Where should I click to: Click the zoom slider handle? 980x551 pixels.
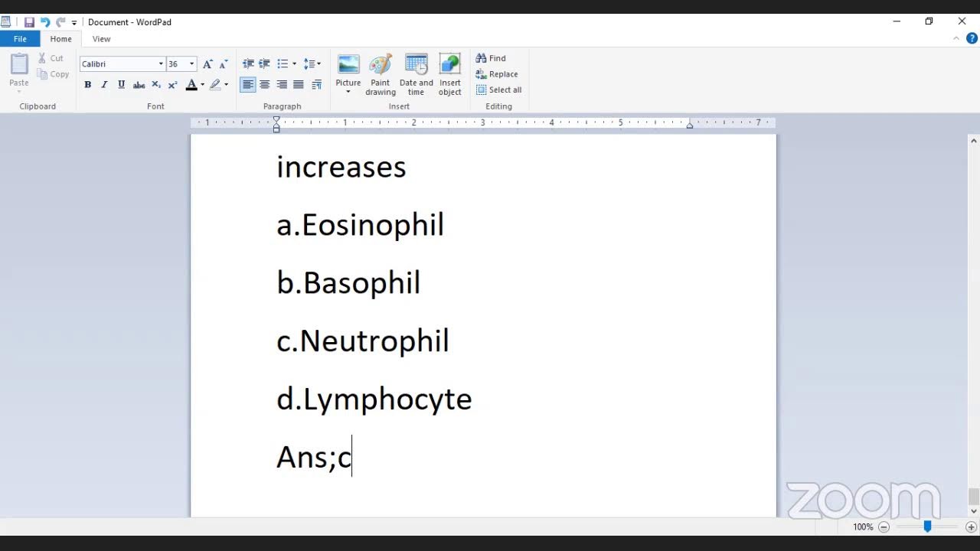(x=927, y=527)
